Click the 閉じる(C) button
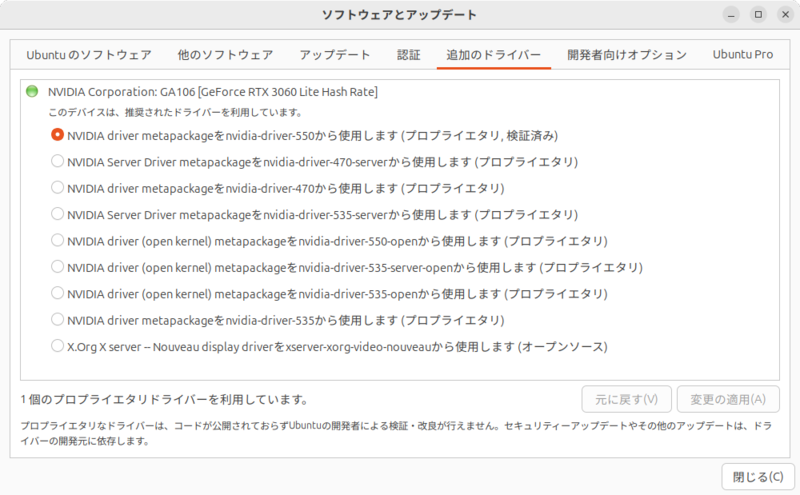The width and height of the screenshot is (800, 495). pos(757,476)
